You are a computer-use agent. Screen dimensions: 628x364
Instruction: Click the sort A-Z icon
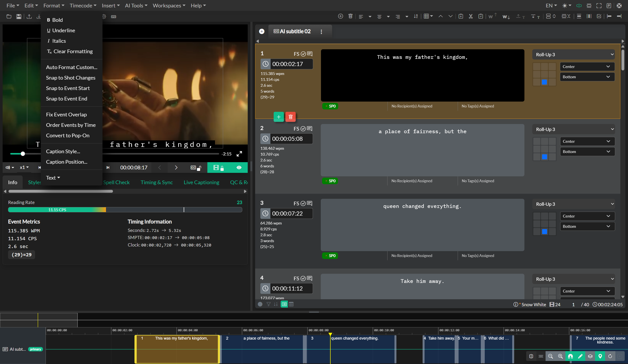(416, 16)
